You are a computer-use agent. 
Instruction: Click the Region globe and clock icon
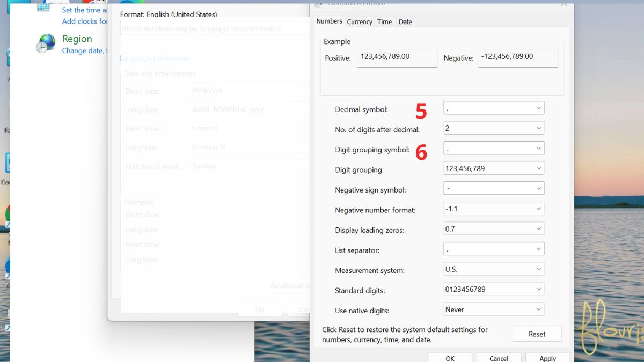[x=46, y=44]
